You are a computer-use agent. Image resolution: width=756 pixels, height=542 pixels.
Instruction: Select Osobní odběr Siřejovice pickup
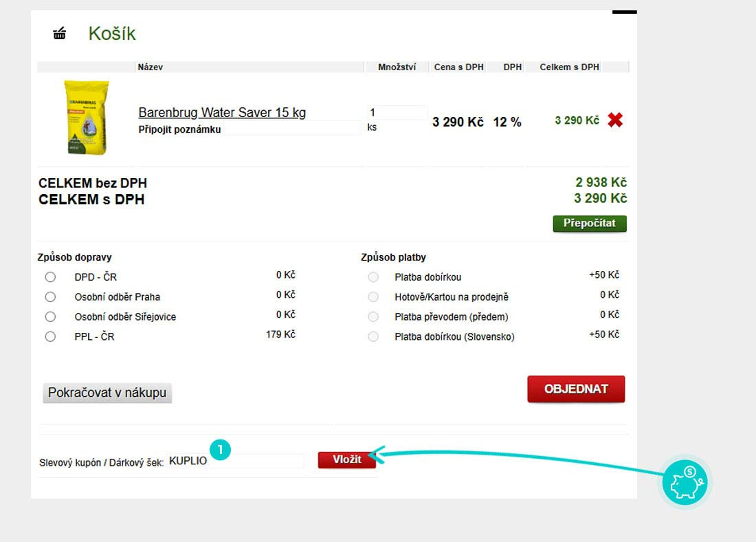[x=50, y=317]
